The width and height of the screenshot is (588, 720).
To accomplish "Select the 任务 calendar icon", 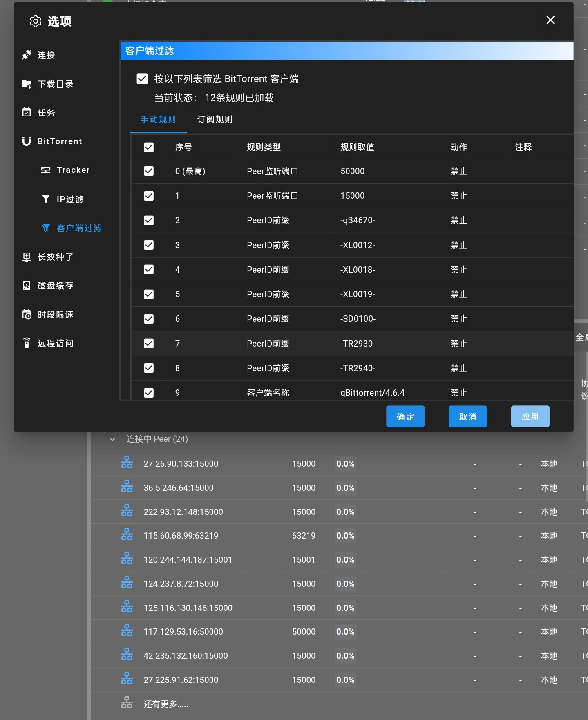I will click(x=27, y=112).
